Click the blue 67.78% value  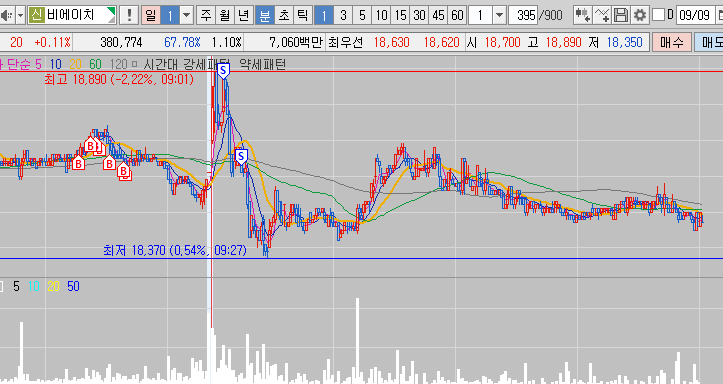[x=182, y=43]
